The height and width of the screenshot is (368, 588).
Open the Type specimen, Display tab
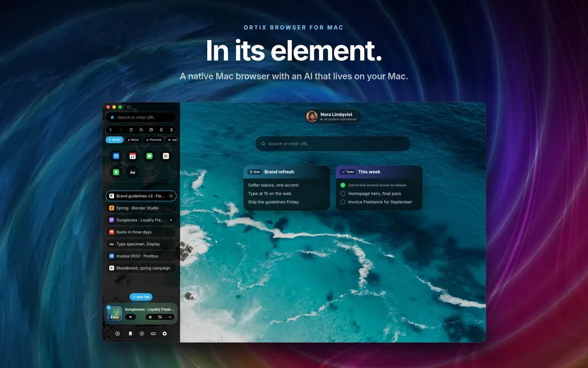tap(141, 244)
